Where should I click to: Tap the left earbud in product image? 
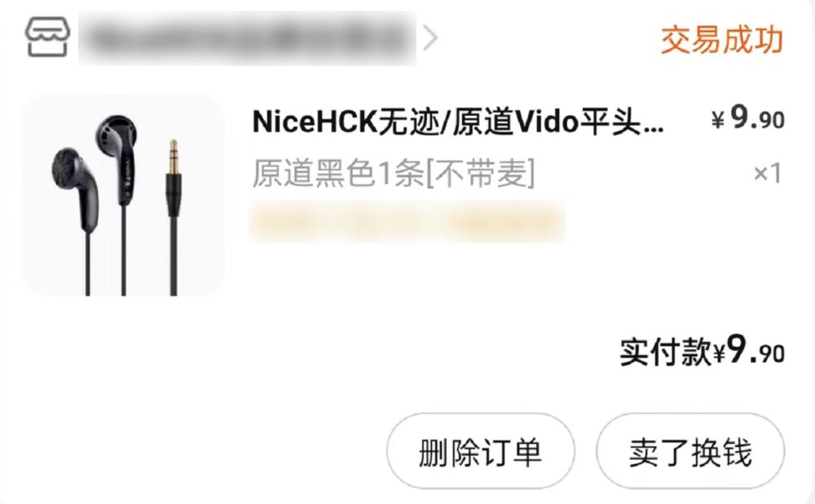click(76, 188)
